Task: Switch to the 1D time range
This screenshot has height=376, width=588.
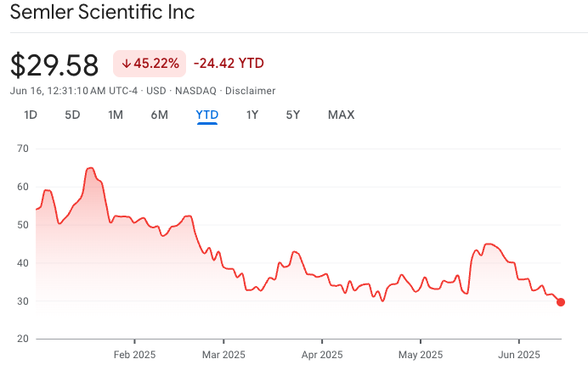Action: [31, 115]
